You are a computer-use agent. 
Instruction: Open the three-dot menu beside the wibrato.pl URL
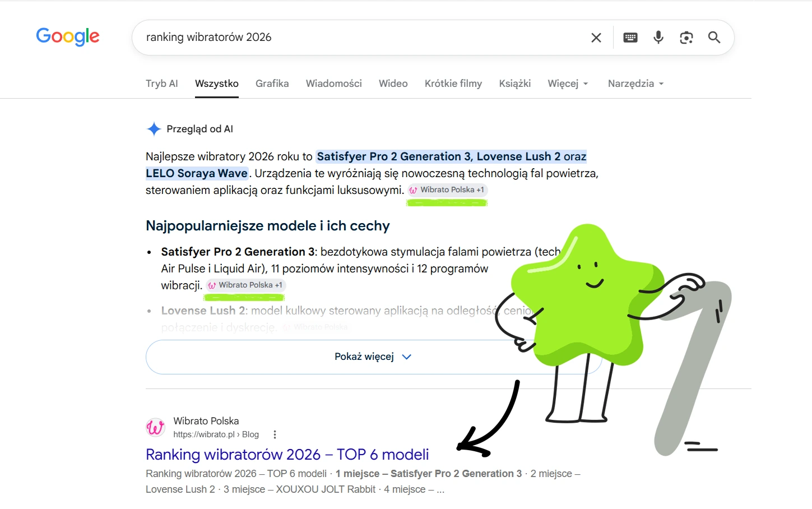point(275,434)
